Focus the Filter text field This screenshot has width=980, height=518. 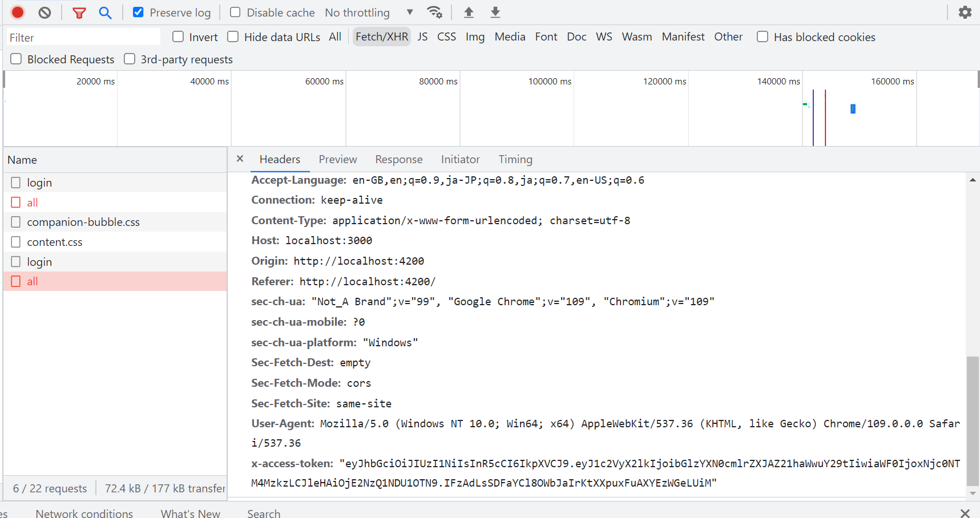pos(83,37)
